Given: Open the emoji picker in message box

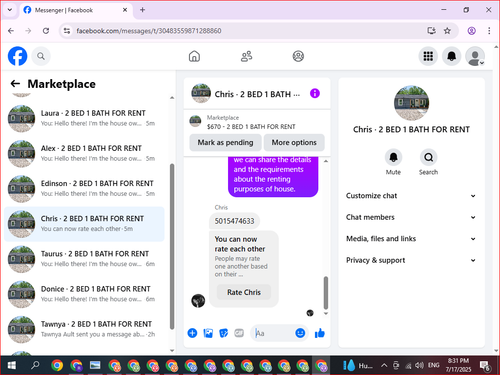Looking at the screenshot, I should (x=300, y=333).
